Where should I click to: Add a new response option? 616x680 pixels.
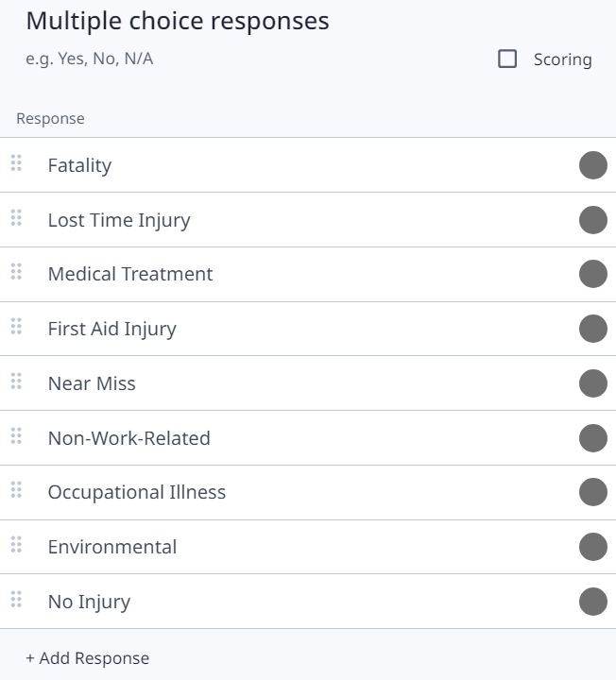87,658
